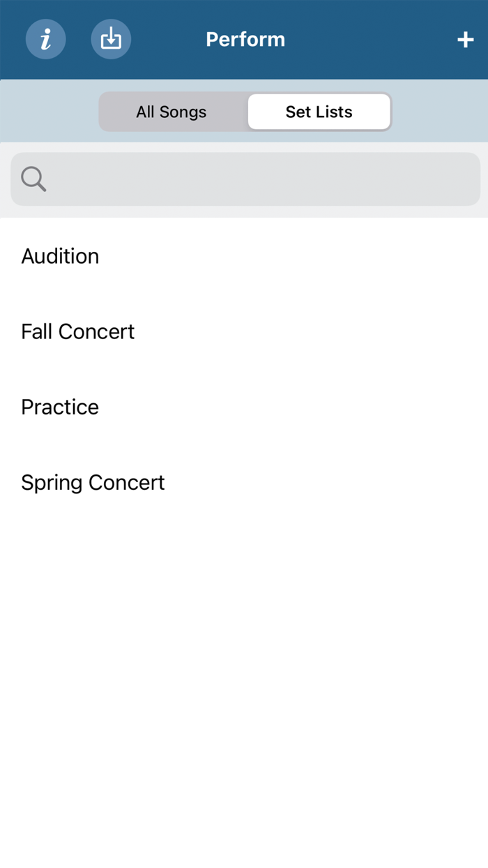Select the Spring Concert set list
488x868 pixels.
[93, 482]
